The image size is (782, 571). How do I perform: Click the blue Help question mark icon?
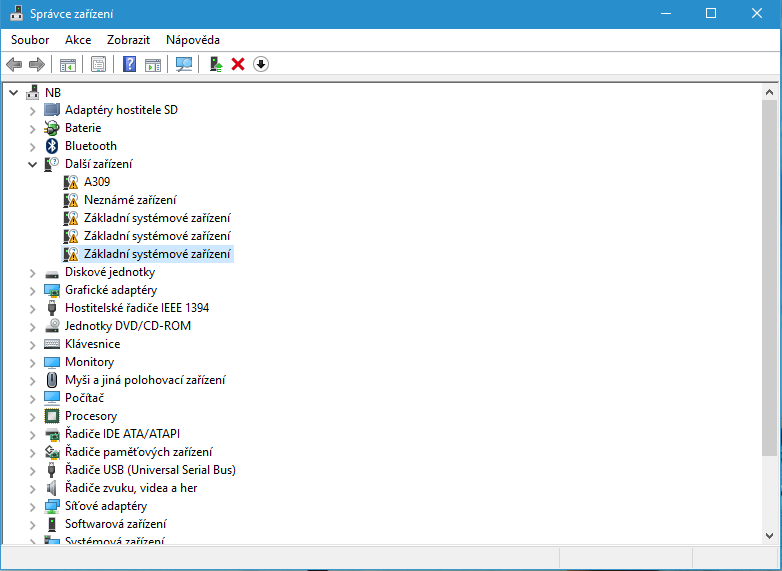[129, 64]
